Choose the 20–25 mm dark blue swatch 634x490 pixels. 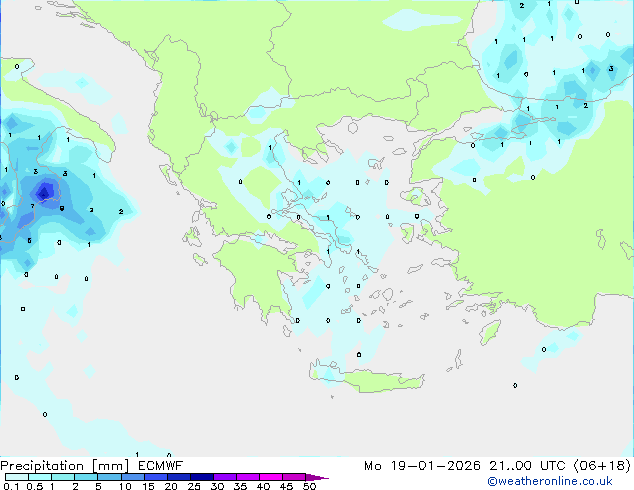(179, 477)
